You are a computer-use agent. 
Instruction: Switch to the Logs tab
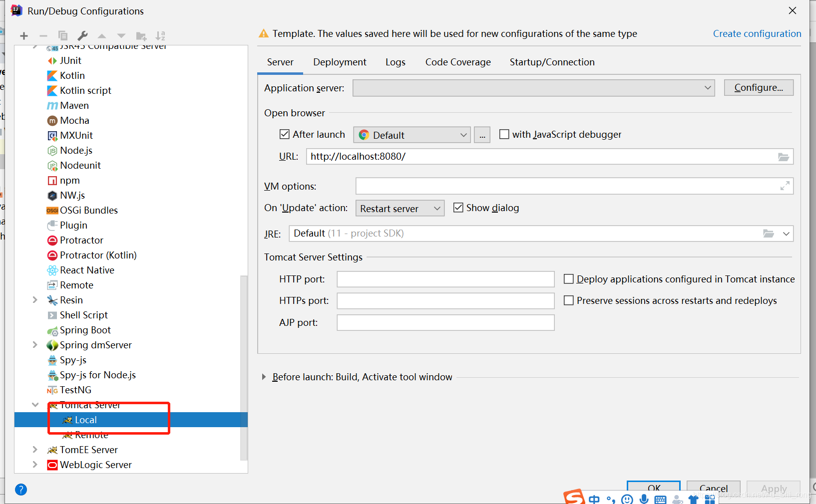pos(396,62)
